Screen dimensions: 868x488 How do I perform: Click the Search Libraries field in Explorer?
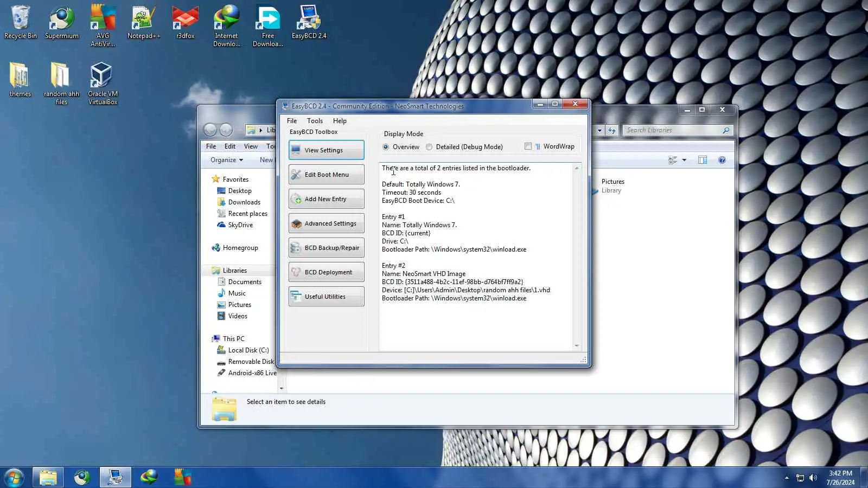(678, 130)
